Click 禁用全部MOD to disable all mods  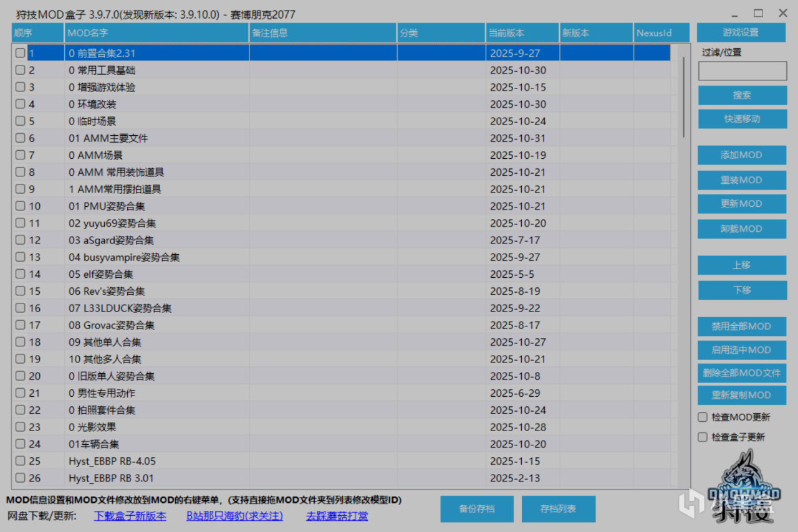coord(742,326)
